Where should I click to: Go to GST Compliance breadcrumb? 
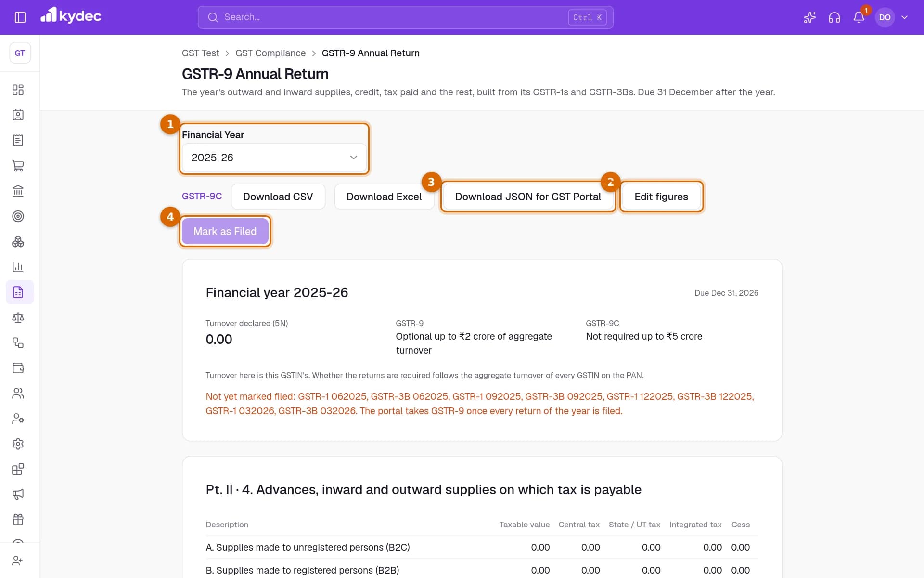[x=270, y=53]
